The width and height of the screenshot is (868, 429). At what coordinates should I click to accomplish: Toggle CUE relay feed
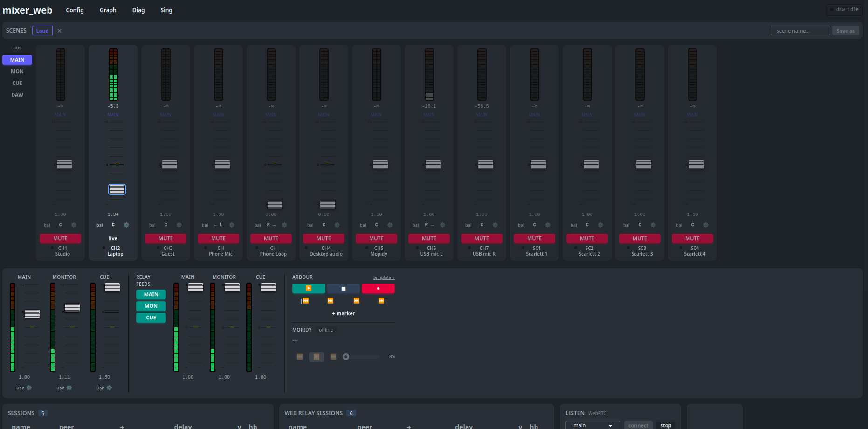(x=151, y=318)
